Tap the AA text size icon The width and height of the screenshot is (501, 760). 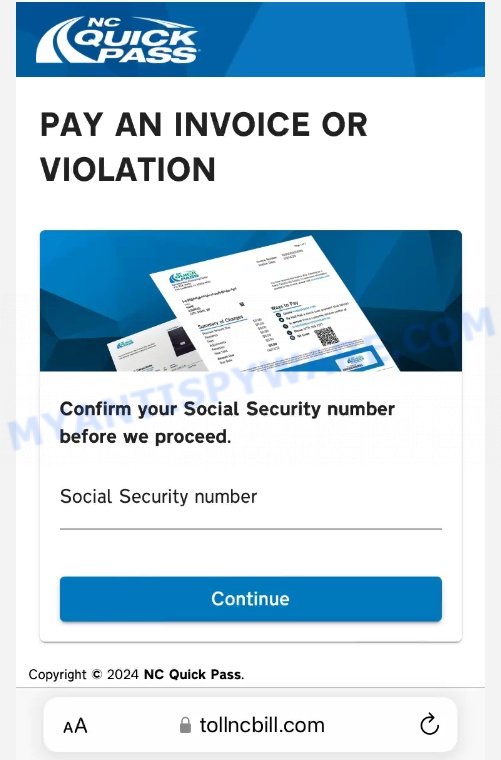coord(75,726)
